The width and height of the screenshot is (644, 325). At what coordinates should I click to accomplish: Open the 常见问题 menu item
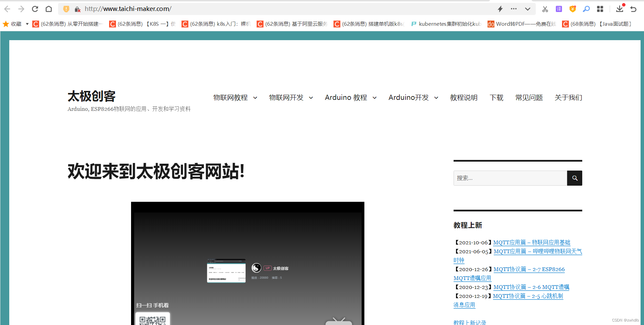pyautogui.click(x=529, y=97)
